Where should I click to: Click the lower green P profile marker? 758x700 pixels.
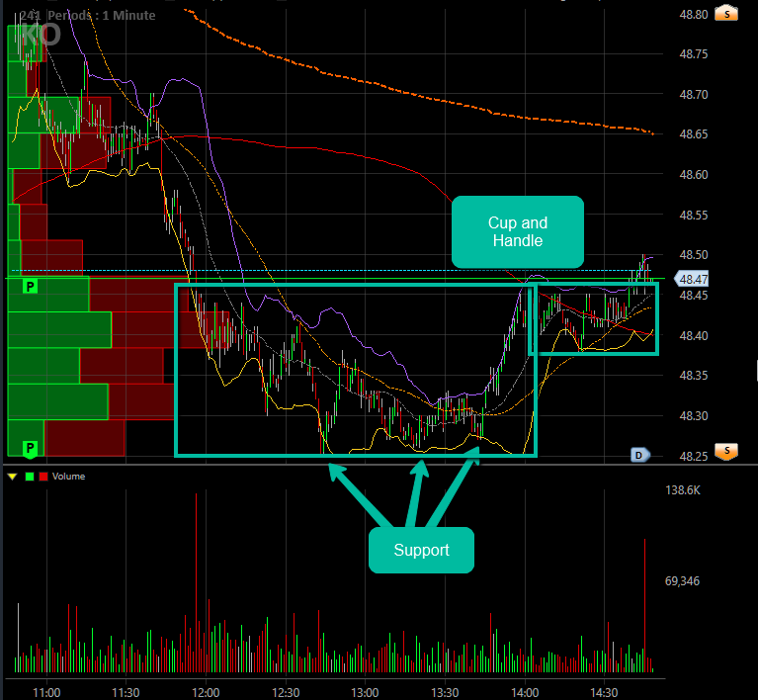30,448
